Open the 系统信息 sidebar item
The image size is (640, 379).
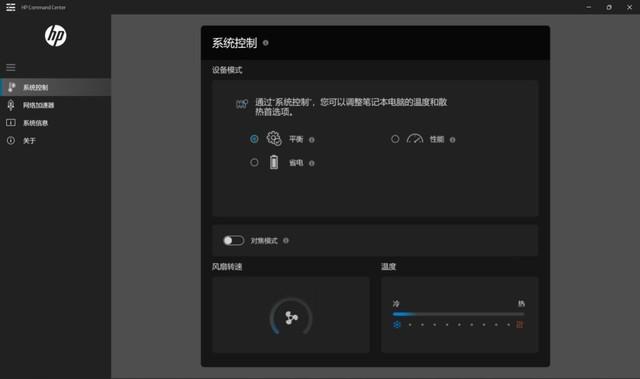point(55,123)
